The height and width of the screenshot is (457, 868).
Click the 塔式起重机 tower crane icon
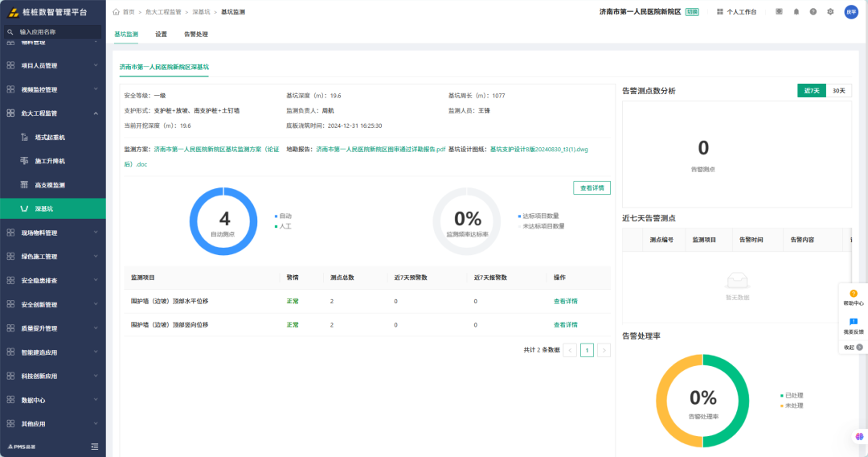tap(24, 137)
